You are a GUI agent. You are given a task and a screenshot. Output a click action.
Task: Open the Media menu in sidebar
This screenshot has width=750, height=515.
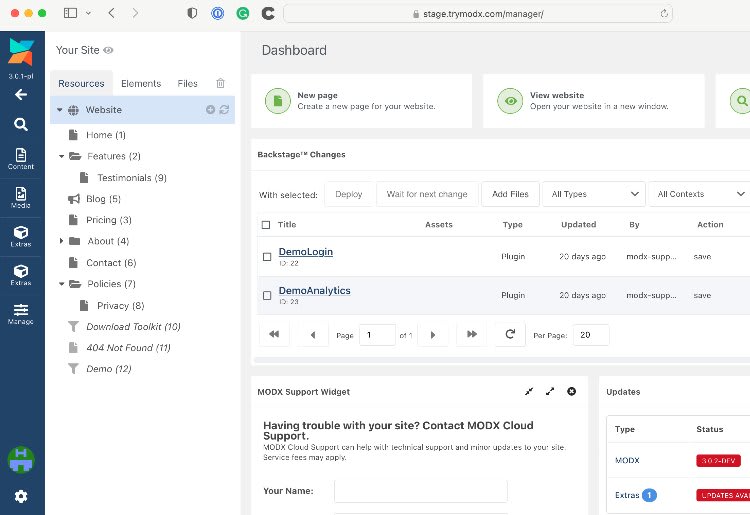[21, 197]
